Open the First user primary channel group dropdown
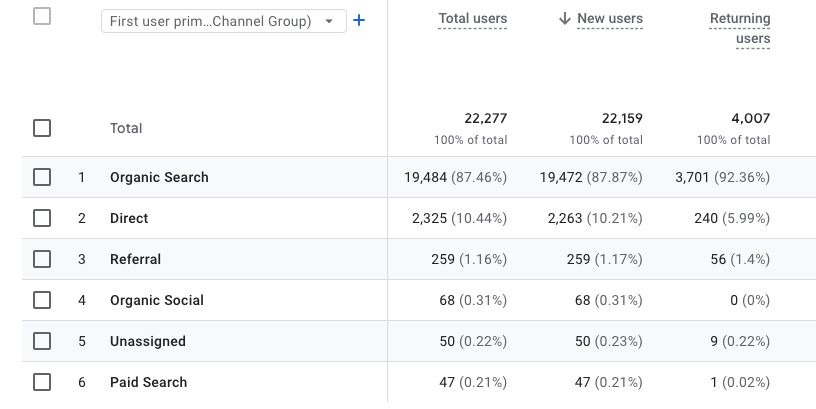This screenshot has height=409, width=816. tap(223, 21)
